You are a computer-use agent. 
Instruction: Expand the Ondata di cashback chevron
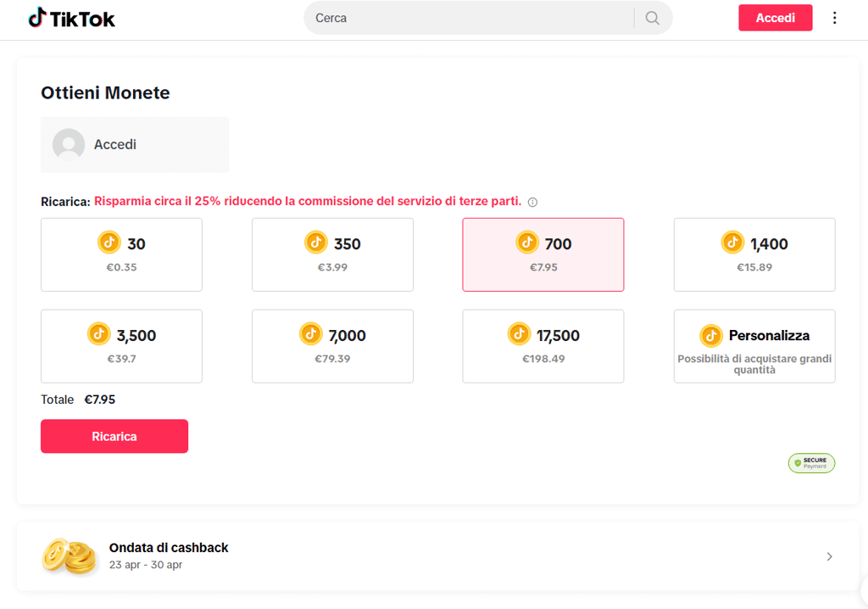[829, 556]
